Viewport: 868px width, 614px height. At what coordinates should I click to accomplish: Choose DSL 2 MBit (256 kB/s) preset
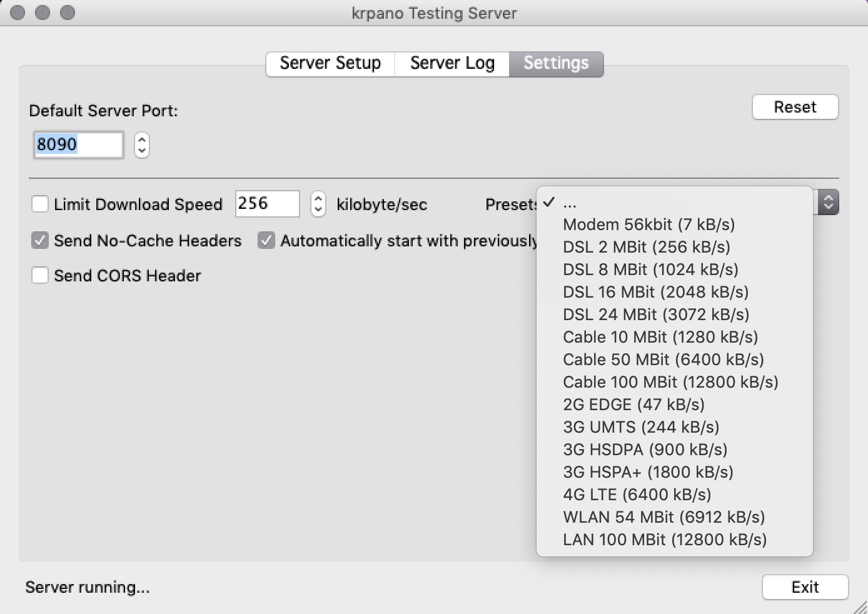point(675,247)
